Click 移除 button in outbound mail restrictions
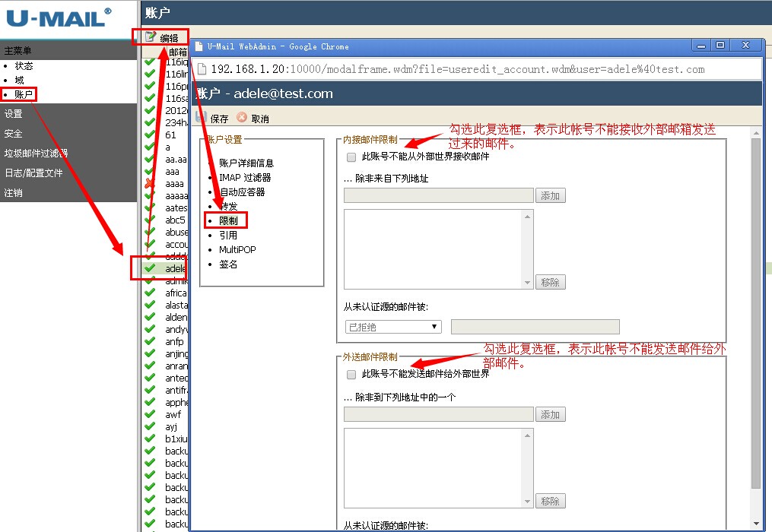 point(550,502)
